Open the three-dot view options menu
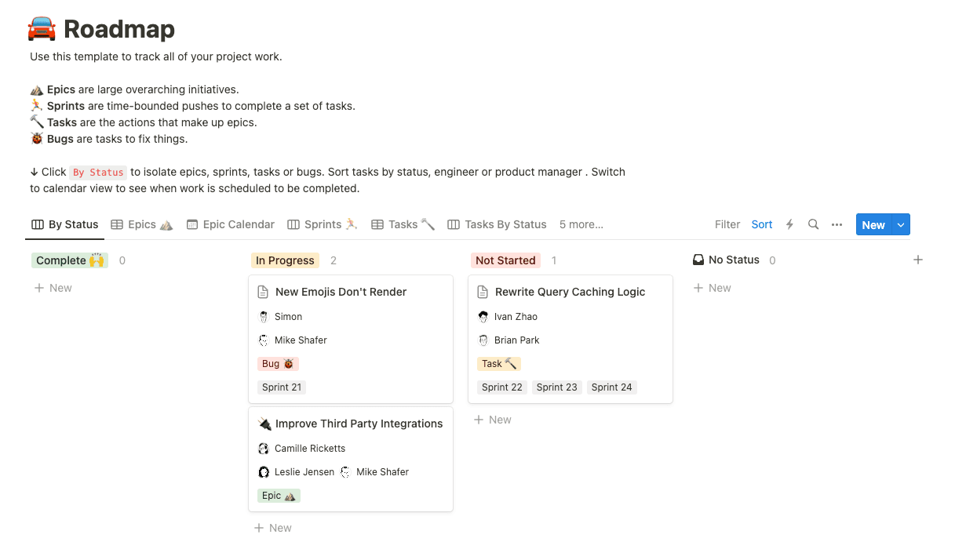Screen dimensions: 966x560 [837, 224]
